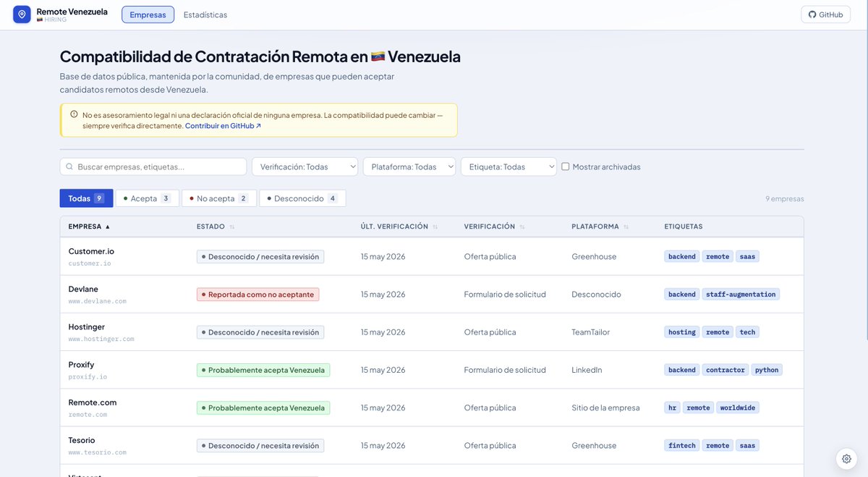Click the python tag on Proxify

coord(767,370)
